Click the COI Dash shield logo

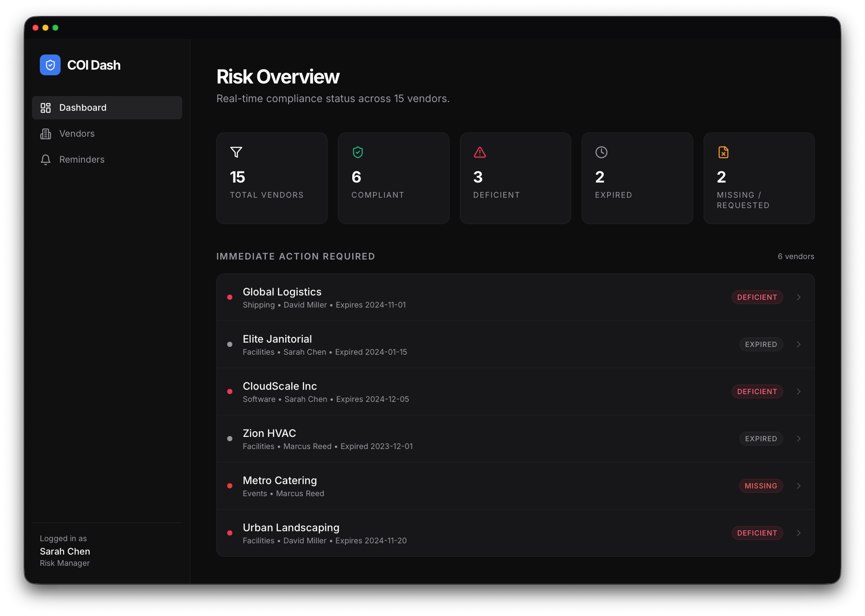tap(50, 65)
